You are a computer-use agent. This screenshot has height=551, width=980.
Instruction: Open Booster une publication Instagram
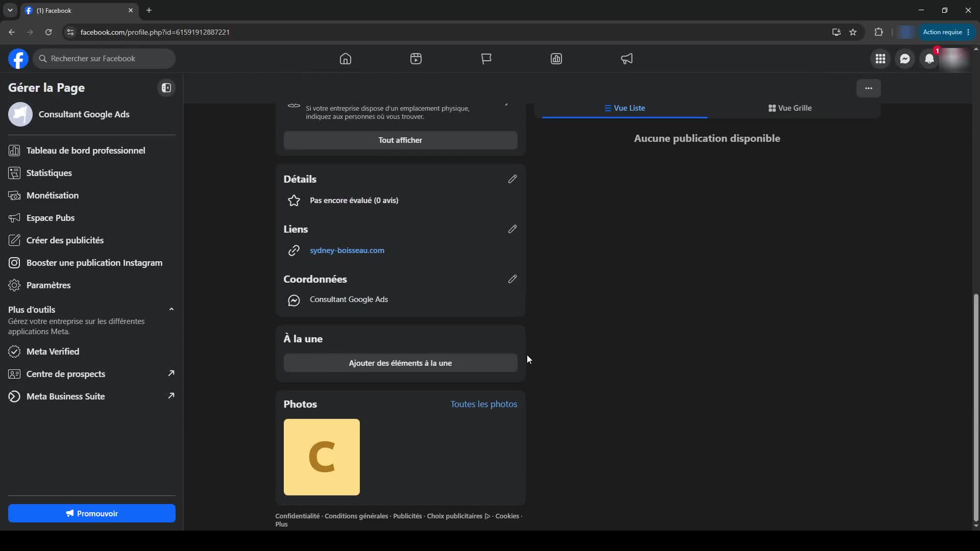(92, 263)
